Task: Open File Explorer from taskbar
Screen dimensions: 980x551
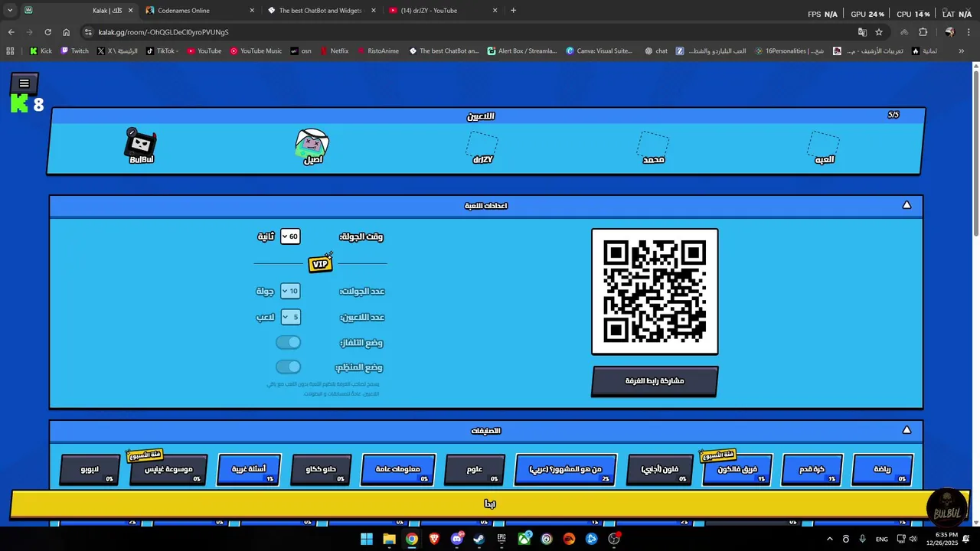Action: click(389, 539)
